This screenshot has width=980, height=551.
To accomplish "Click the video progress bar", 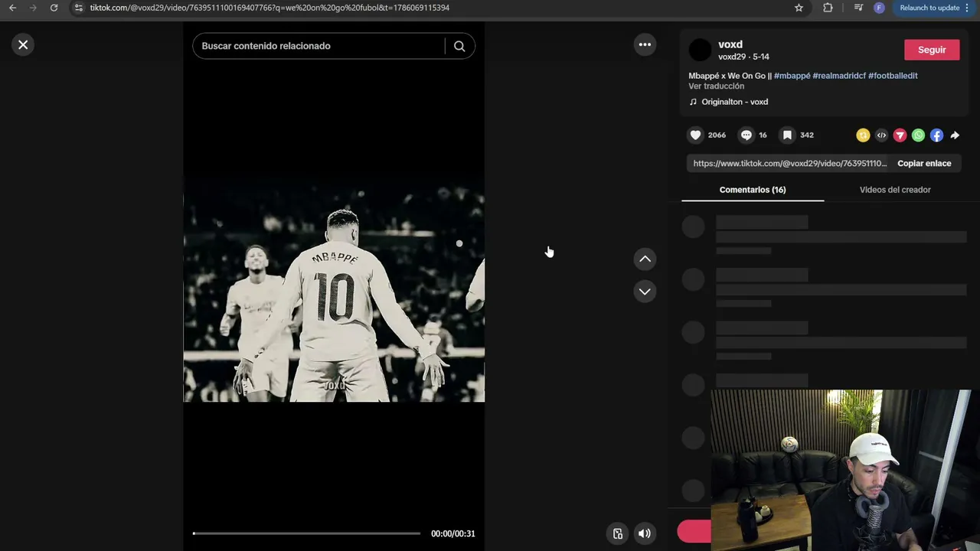I will [x=306, y=533].
